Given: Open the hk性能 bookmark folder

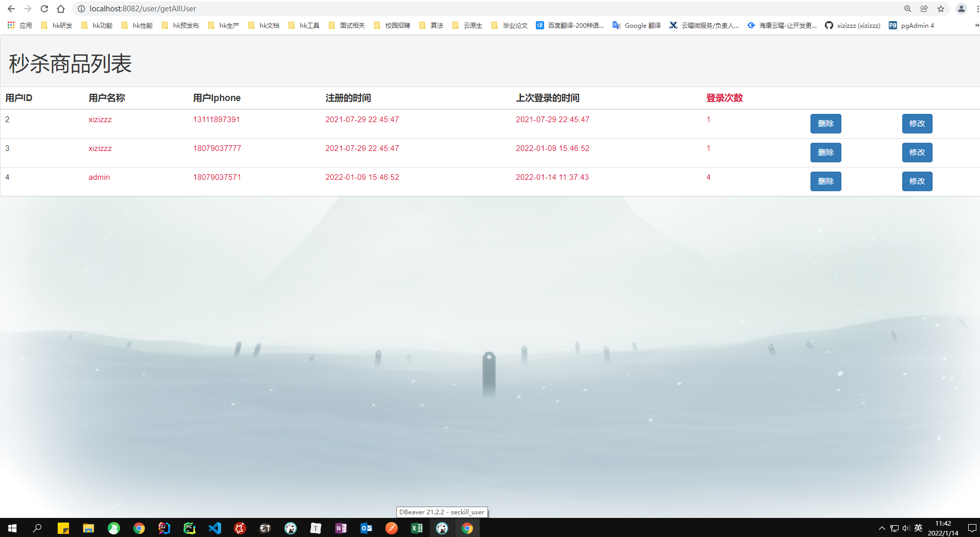Looking at the screenshot, I should (137, 25).
